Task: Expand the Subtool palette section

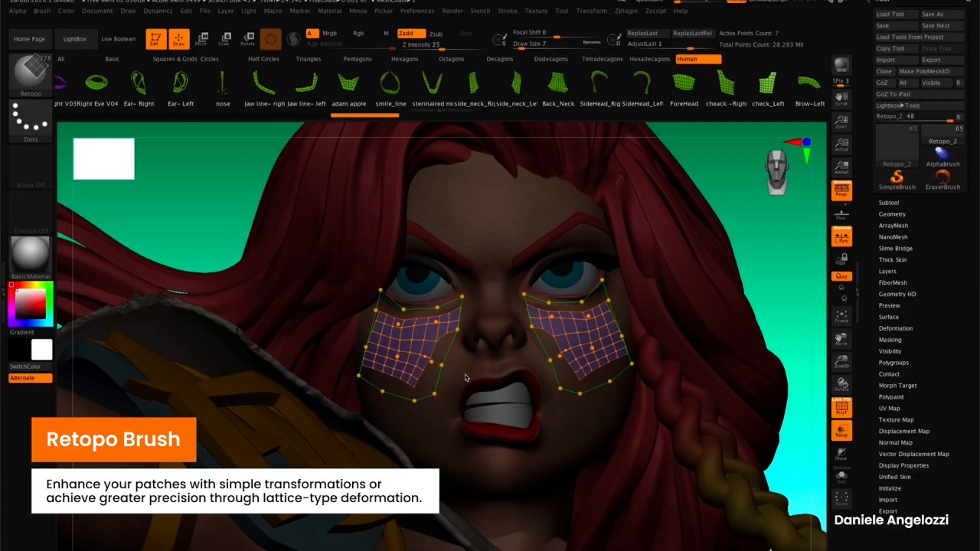Action: [888, 203]
